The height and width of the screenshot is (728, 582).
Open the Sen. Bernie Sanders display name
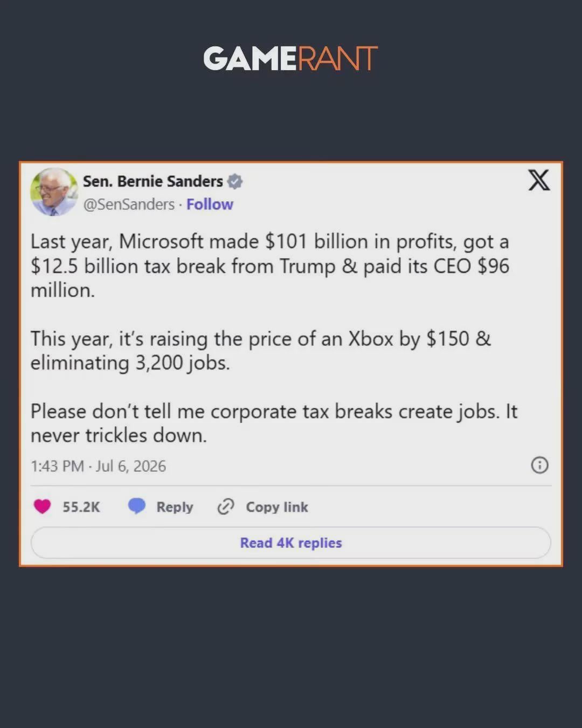pyautogui.click(x=153, y=181)
